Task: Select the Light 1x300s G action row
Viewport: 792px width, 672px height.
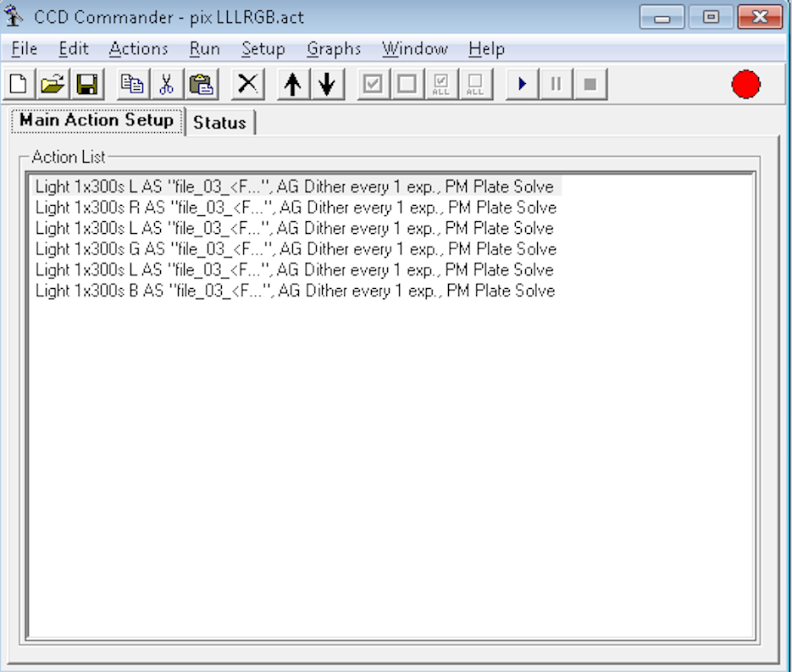Action: click(x=296, y=249)
